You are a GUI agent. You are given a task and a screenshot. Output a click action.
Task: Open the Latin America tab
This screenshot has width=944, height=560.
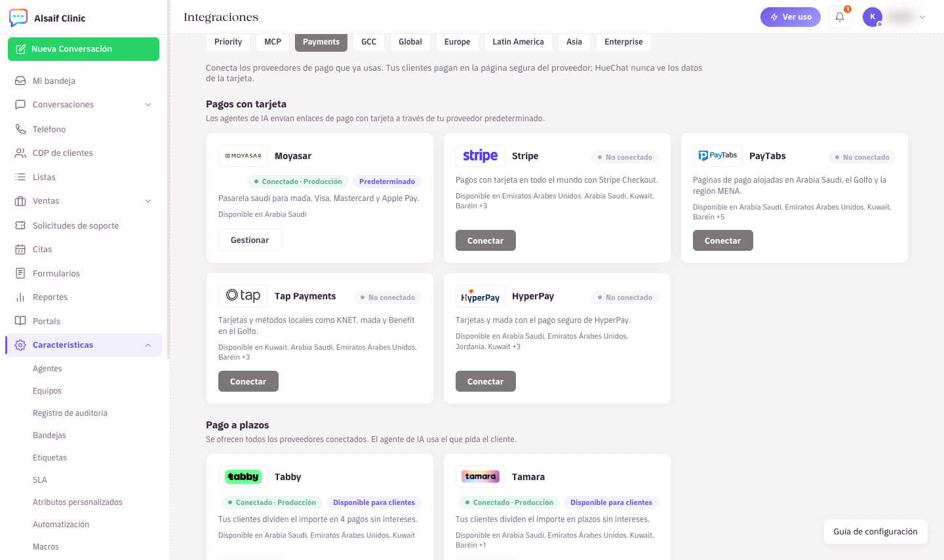tap(519, 42)
